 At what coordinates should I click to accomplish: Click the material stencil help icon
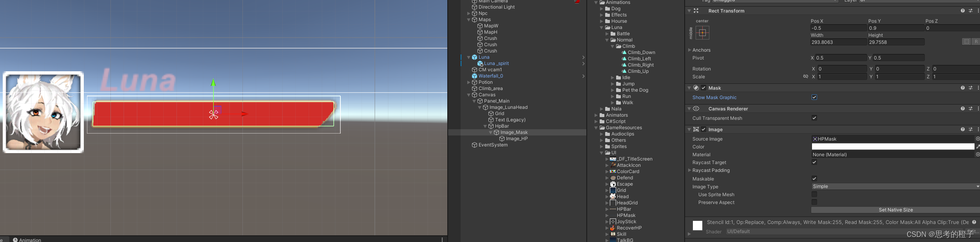click(974, 222)
